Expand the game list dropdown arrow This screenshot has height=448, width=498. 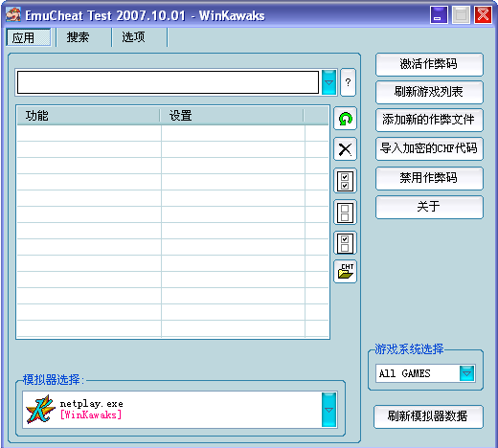[x=328, y=82]
